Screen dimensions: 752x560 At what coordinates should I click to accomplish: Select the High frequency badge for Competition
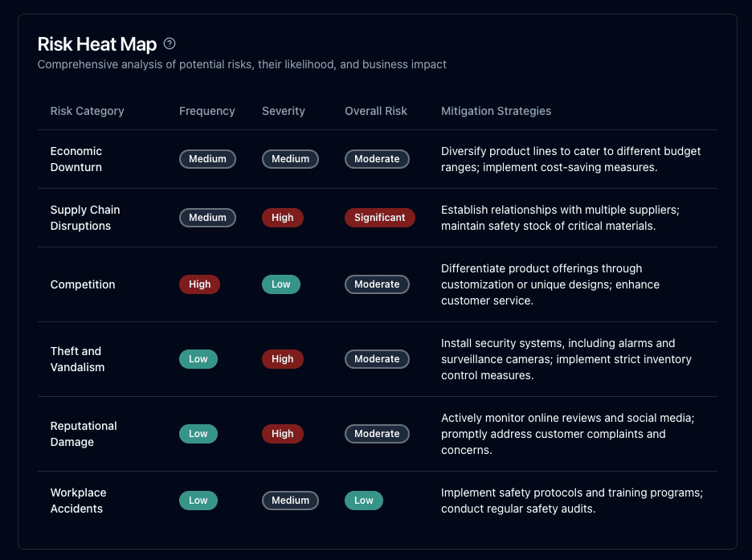click(x=199, y=284)
